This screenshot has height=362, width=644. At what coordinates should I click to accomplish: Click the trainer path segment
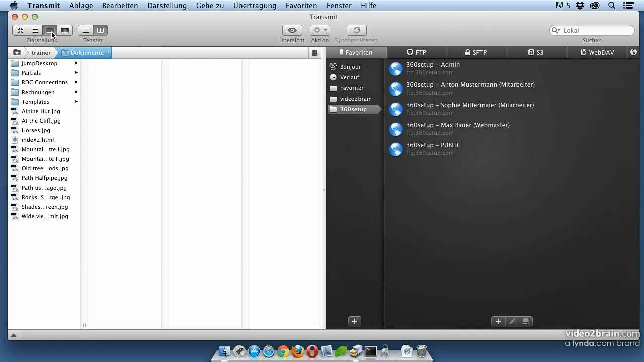41,52
